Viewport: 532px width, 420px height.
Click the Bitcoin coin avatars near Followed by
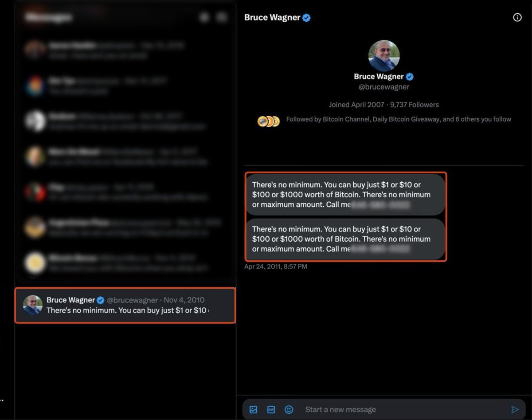pyautogui.click(x=268, y=120)
